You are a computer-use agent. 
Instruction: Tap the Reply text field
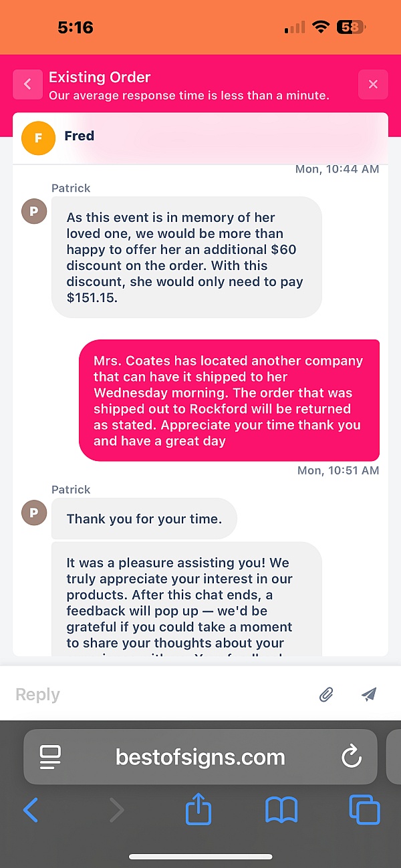tap(160, 695)
